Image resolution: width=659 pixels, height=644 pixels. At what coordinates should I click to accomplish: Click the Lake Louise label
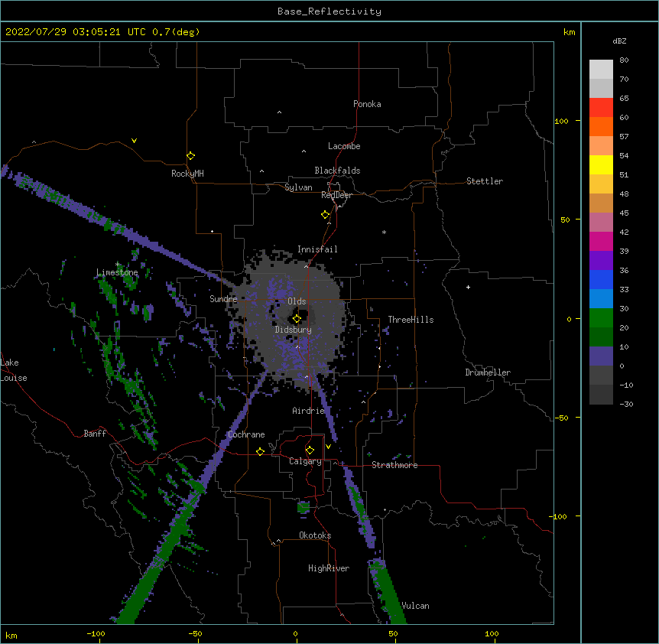click(14, 370)
